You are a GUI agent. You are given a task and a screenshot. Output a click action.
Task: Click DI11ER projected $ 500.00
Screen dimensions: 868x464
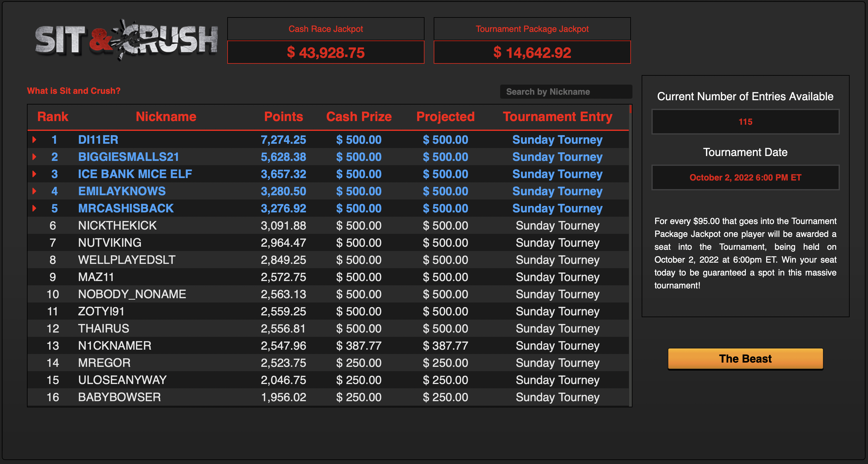(445, 140)
